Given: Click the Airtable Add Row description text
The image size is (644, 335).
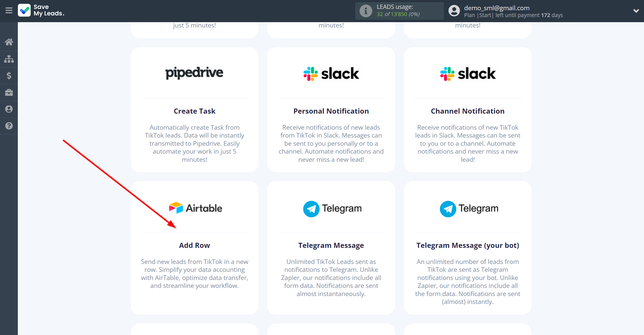Looking at the screenshot, I should tap(194, 274).
